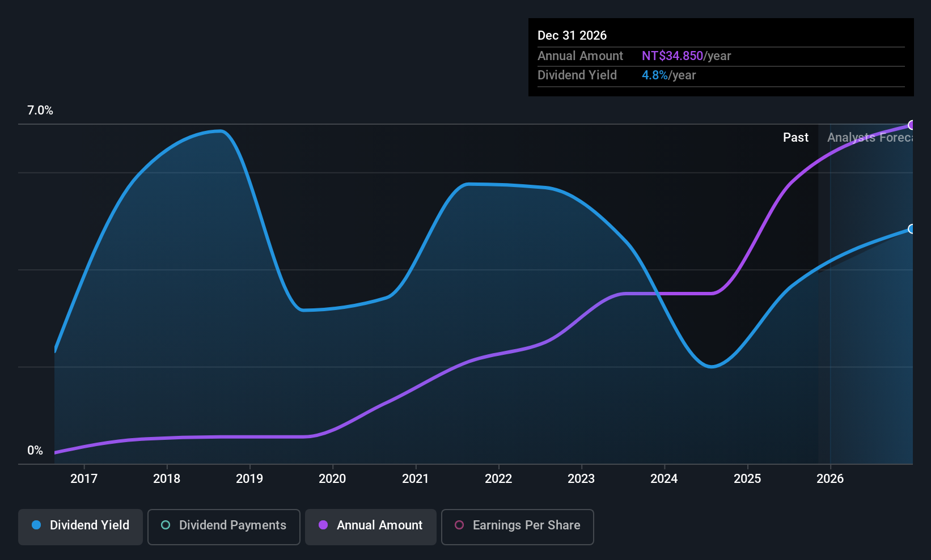Image resolution: width=931 pixels, height=560 pixels.
Task: Toggle the Dividend Yield series visibility
Action: tap(80, 526)
